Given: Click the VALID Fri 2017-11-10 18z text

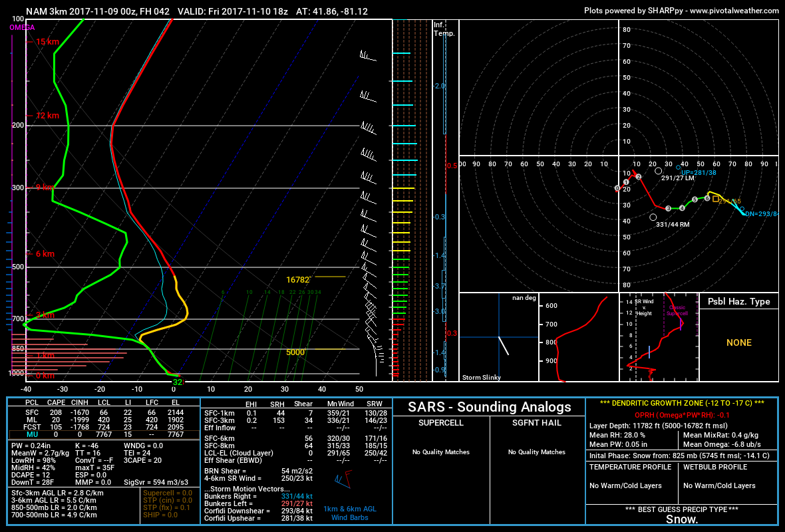Looking at the screenshot, I should pyautogui.click(x=233, y=11).
